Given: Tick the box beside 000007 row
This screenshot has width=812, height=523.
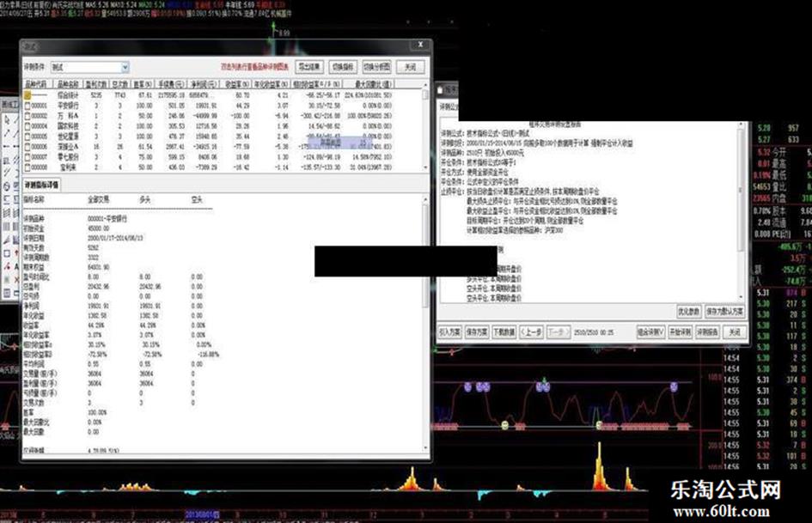Looking at the screenshot, I should tap(27, 157).
